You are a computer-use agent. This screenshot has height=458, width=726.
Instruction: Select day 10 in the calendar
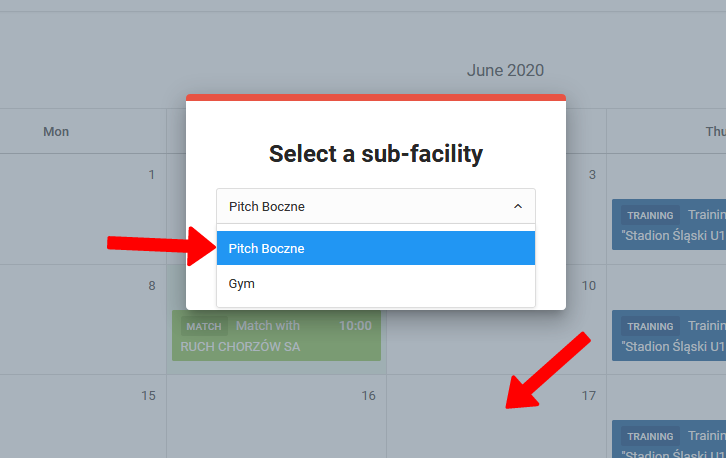point(589,285)
